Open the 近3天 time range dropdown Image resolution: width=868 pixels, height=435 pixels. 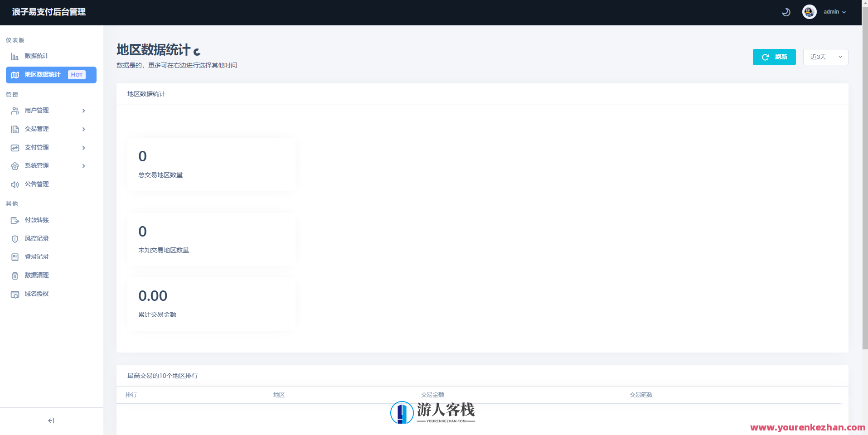(x=825, y=57)
